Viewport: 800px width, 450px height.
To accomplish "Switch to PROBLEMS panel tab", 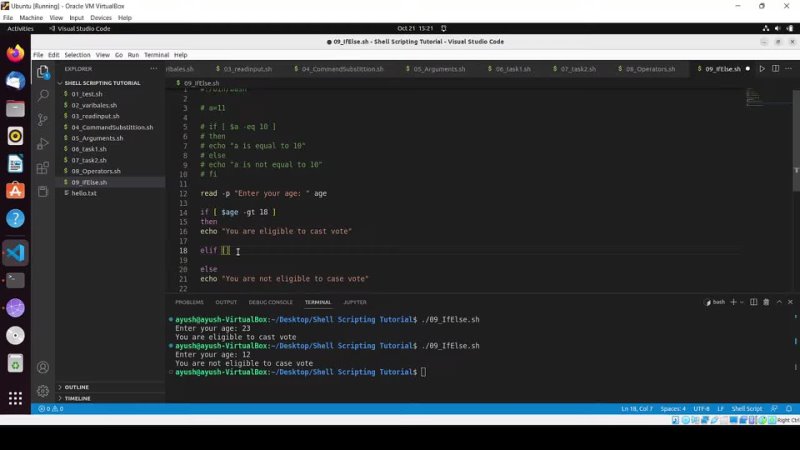I will [189, 302].
